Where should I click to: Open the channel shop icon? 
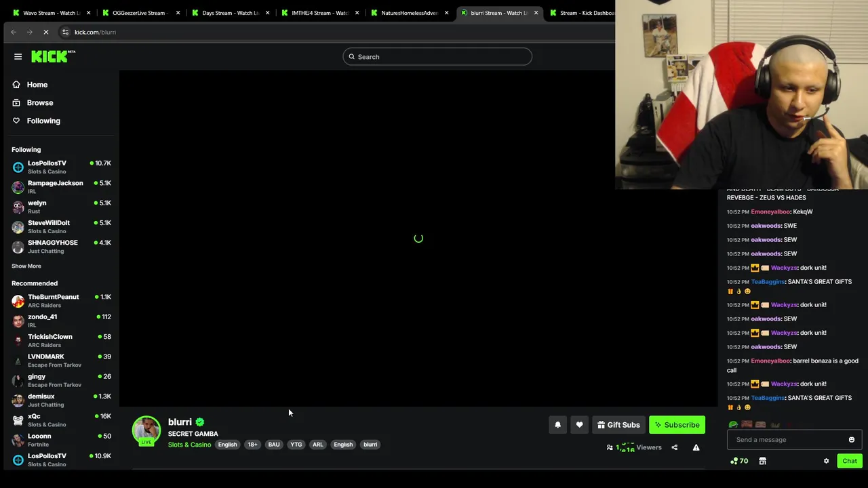tap(762, 461)
